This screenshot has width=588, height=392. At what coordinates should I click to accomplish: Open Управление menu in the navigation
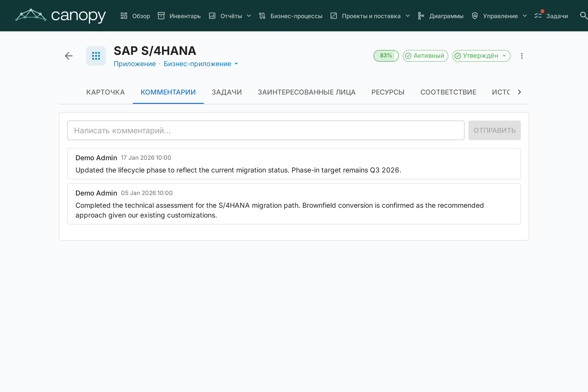(x=500, y=16)
